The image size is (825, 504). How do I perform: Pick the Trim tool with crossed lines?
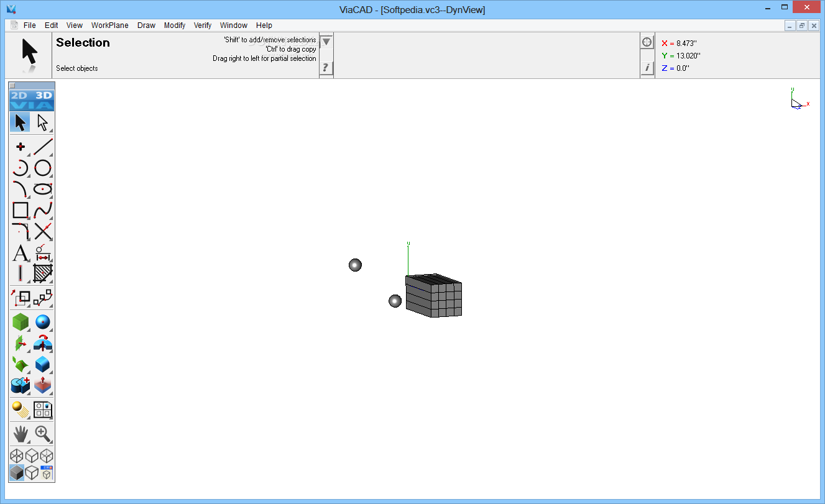(x=42, y=231)
